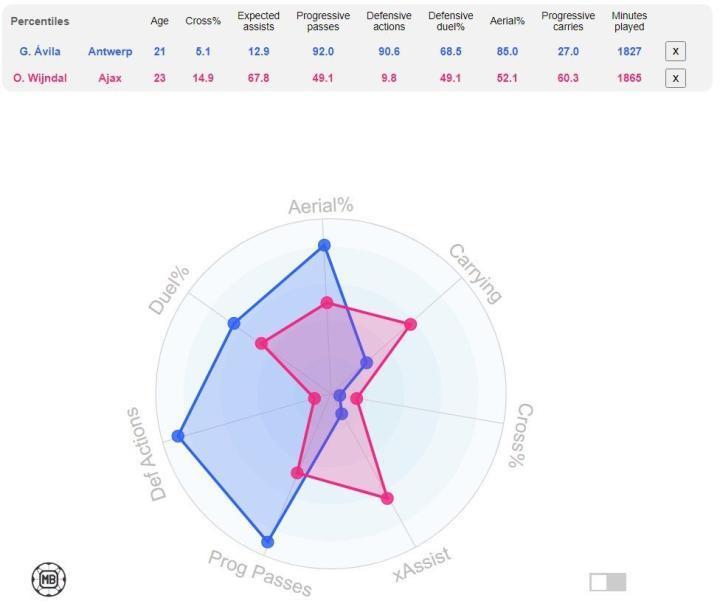Click the Defensive actions column header
The height and width of the screenshot is (609, 720).
(386, 21)
